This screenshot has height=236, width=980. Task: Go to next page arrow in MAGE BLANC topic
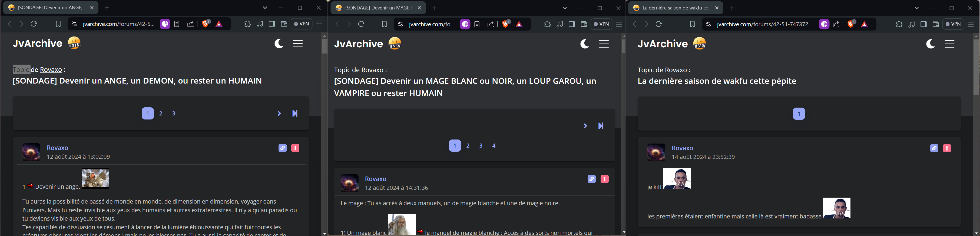pos(585,126)
